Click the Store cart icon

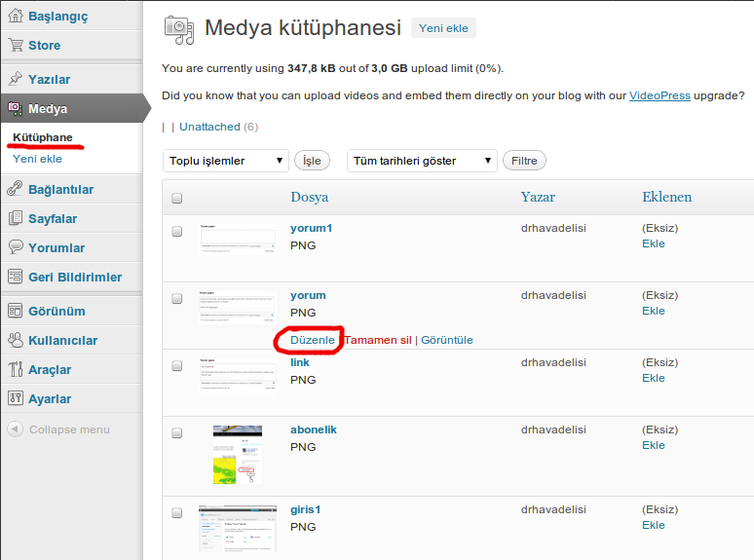click(x=15, y=45)
